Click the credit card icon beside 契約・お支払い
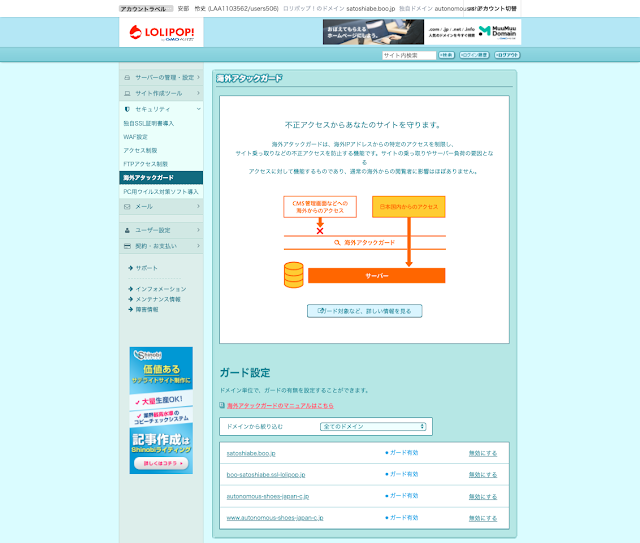Image resolution: width=640 pixels, height=543 pixels. [127, 245]
